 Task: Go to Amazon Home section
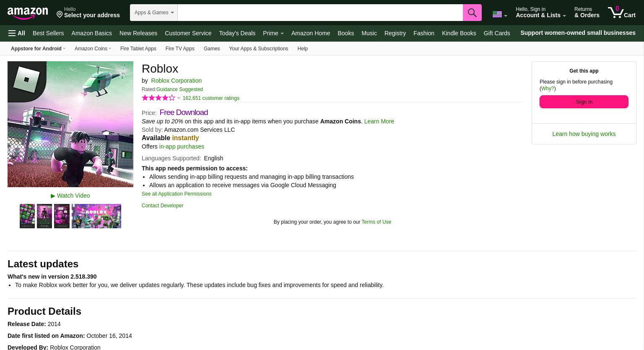click(311, 33)
